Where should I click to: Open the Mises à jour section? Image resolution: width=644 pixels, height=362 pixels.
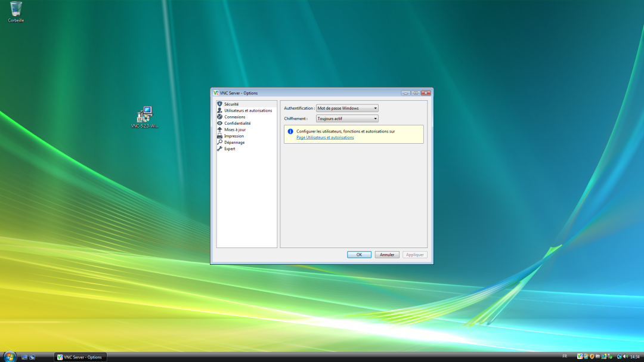coord(234,129)
